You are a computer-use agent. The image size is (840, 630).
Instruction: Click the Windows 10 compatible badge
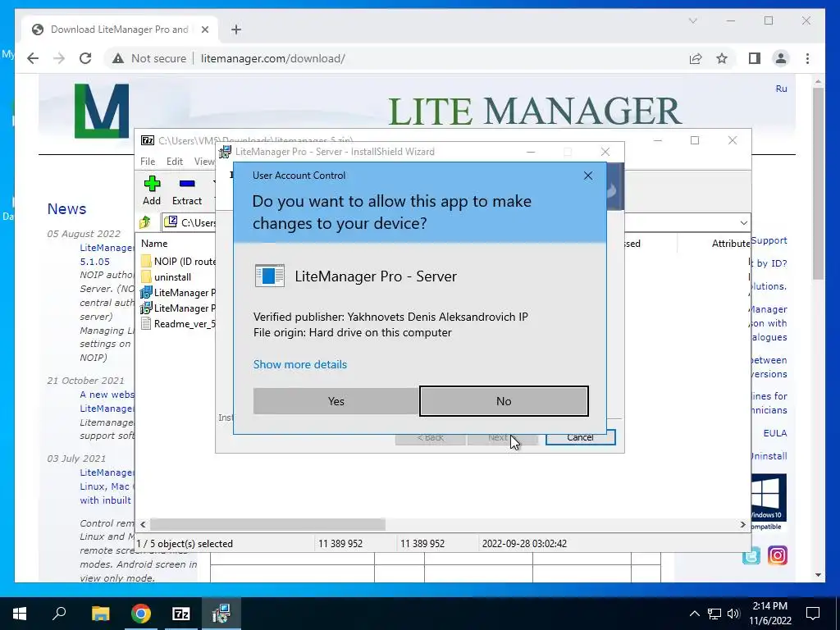point(769,501)
